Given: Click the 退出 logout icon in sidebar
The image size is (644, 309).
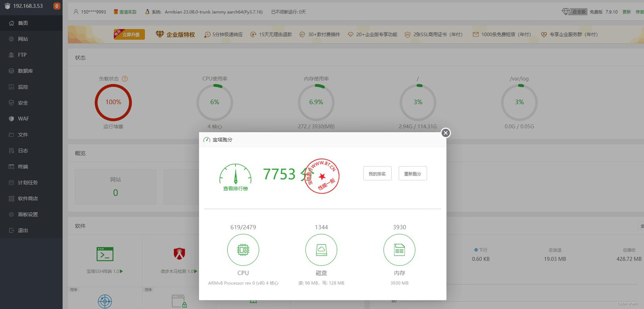Looking at the screenshot, I should pyautogui.click(x=11, y=230).
